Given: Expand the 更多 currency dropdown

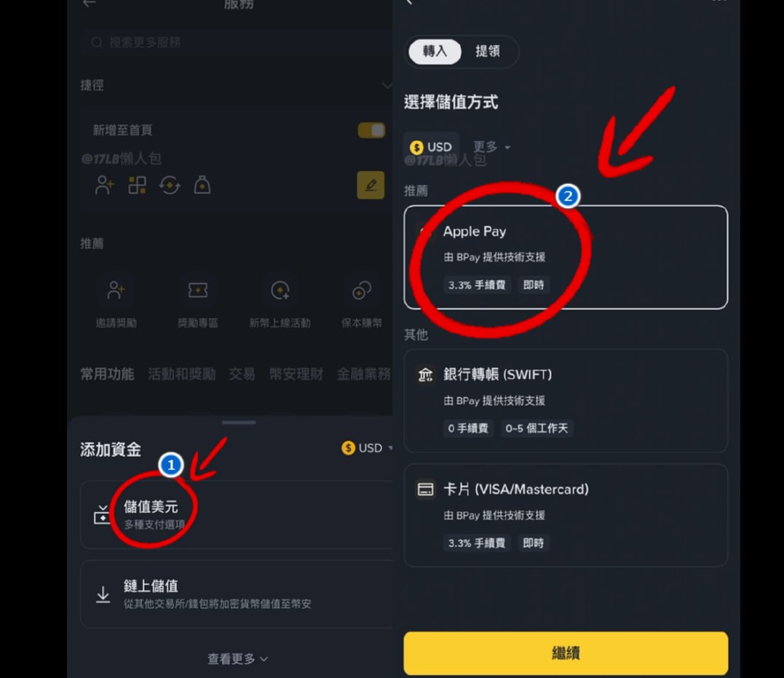Looking at the screenshot, I should (x=491, y=147).
